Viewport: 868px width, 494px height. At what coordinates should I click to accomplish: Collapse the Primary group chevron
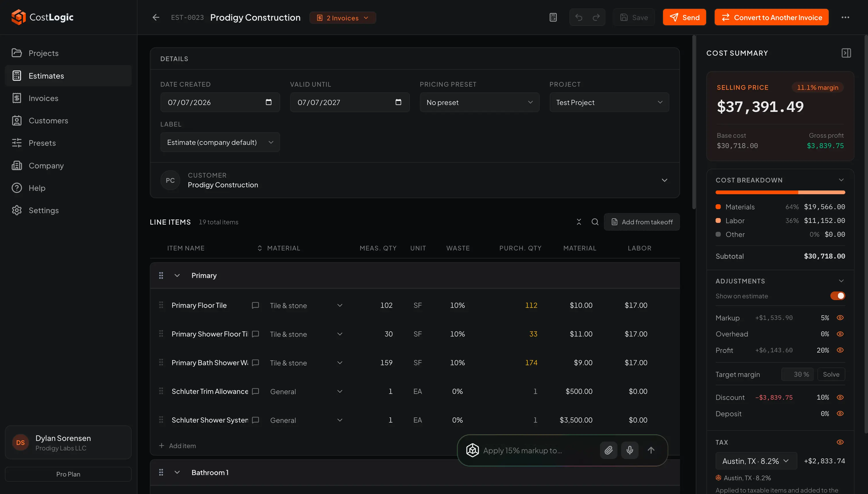coord(177,275)
